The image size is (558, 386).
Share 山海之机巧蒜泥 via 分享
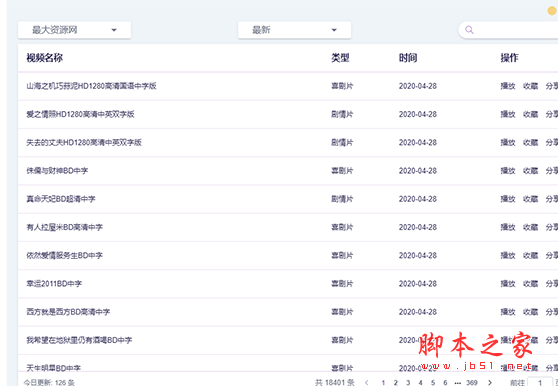coord(552,86)
